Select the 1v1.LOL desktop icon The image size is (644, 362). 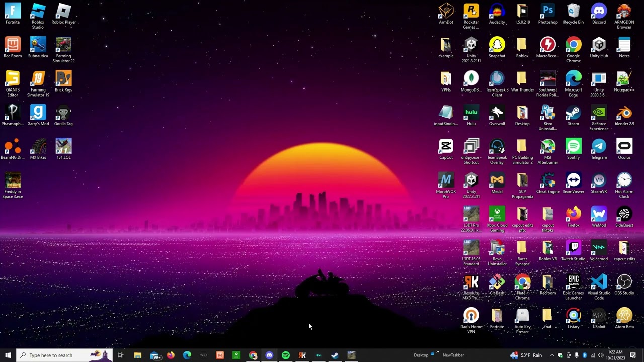coord(63,149)
